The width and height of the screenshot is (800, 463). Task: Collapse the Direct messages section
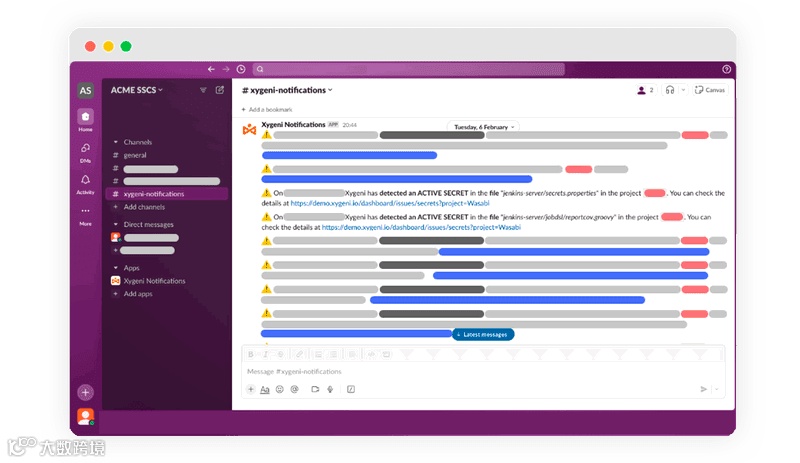pyautogui.click(x=115, y=224)
